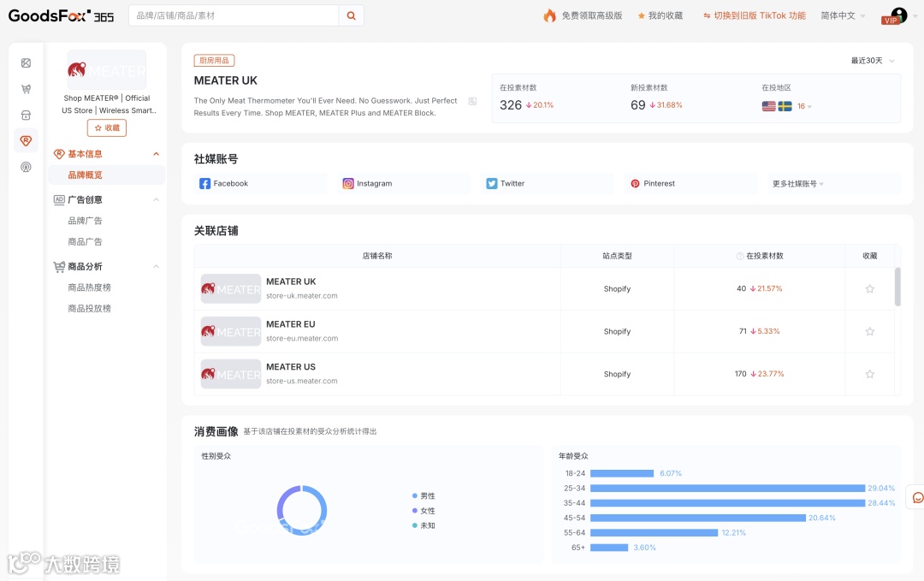Favorite the MEATER UK store with star

point(870,288)
